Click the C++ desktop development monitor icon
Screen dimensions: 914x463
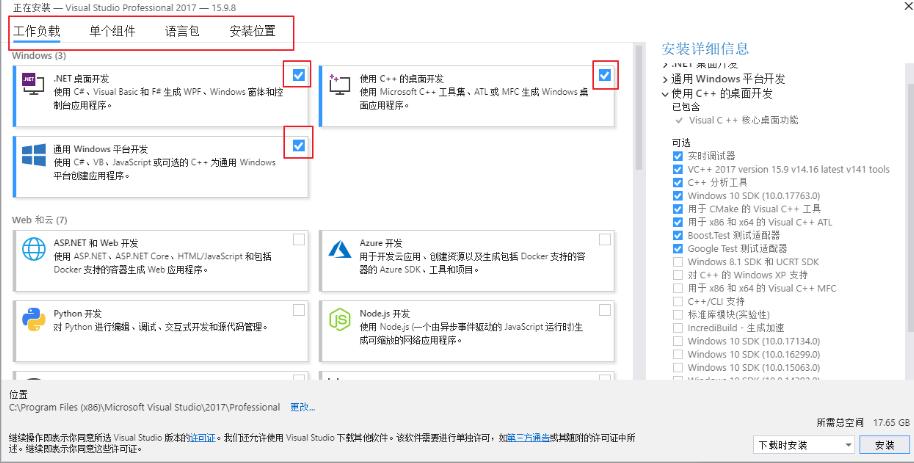point(339,85)
